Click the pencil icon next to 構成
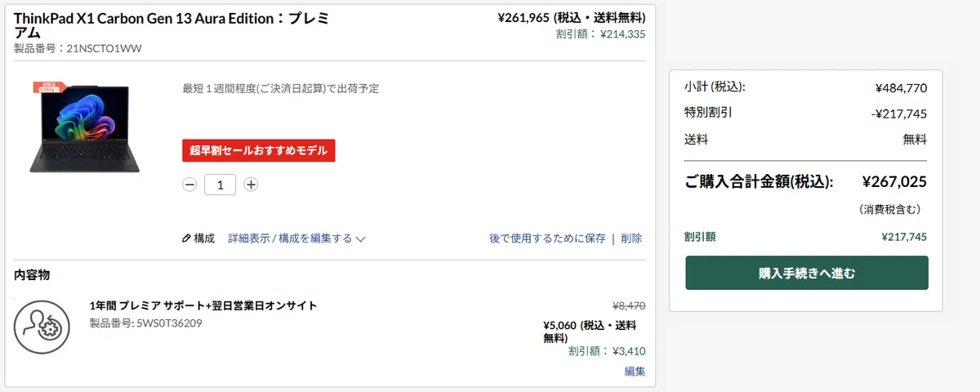This screenshot has height=392, width=980. point(186,238)
